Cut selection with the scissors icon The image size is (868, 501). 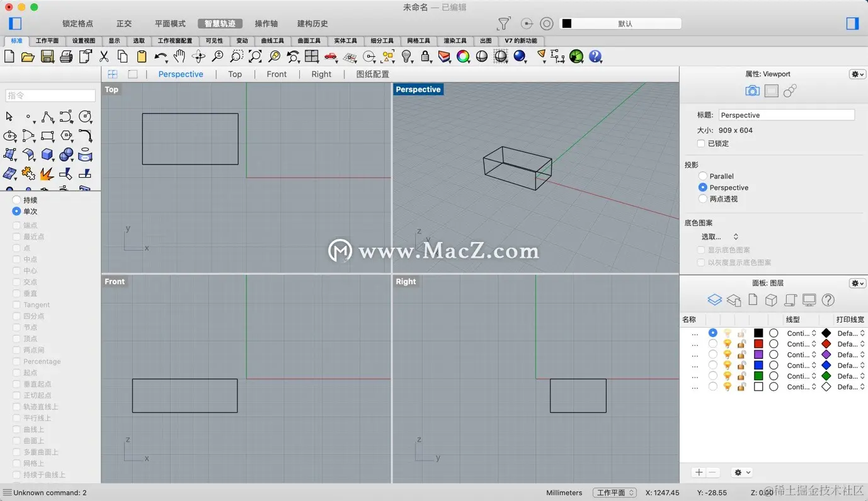[104, 57]
